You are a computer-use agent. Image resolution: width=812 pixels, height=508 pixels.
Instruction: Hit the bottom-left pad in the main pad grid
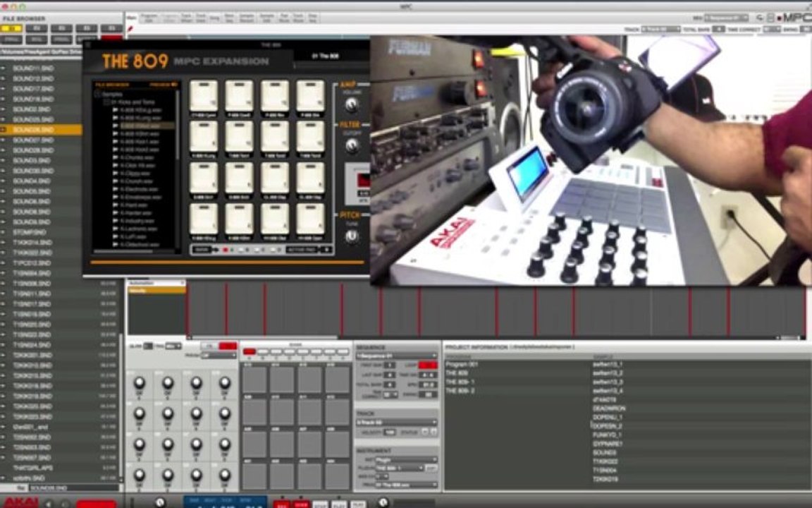[x=254, y=476]
